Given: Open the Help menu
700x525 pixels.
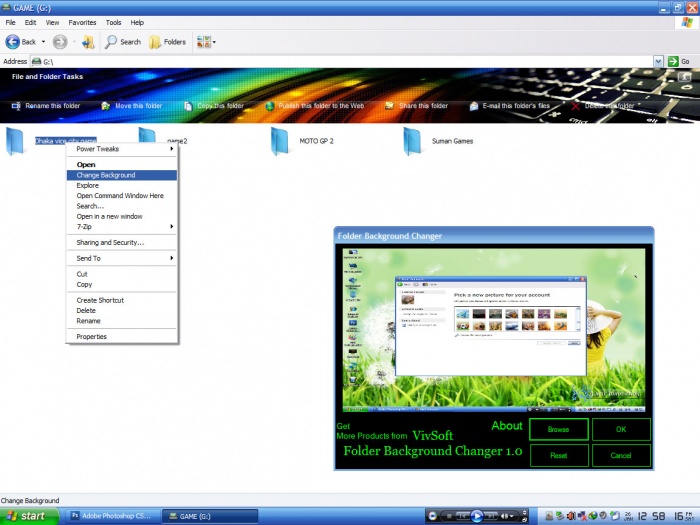Looking at the screenshot, I should tap(137, 22).
